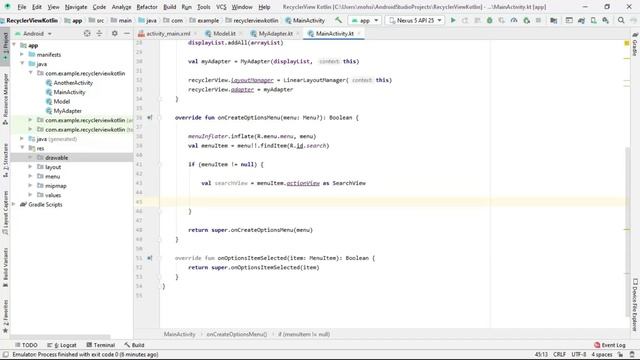Hide the Project panel with minus icon
Viewport: 640px width, 360px height.
(x=127, y=33)
